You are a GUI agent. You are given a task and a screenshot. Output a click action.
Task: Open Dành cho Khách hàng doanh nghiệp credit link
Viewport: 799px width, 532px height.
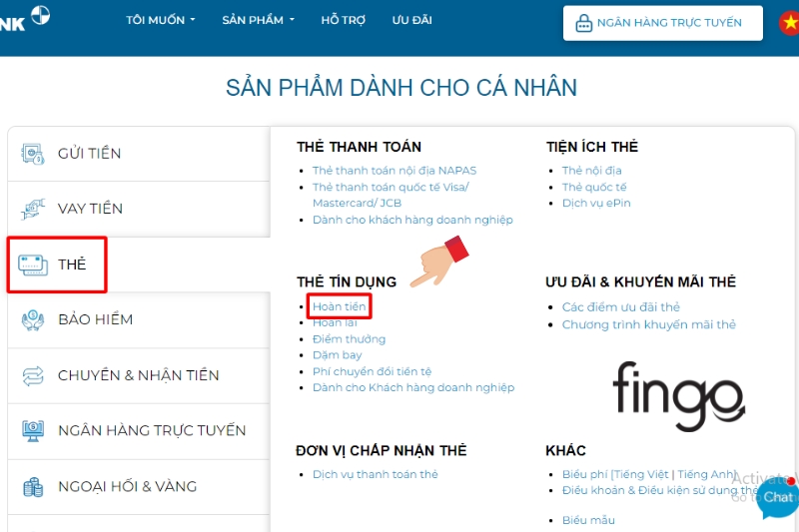[413, 387]
